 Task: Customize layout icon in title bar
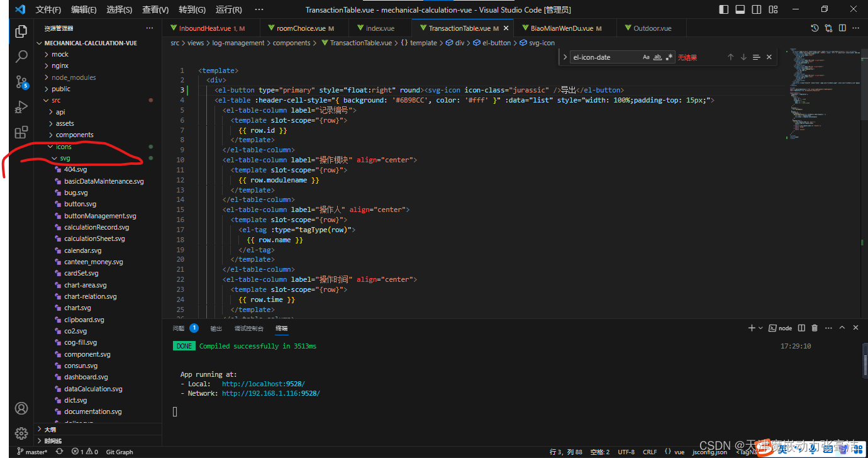[773, 9]
